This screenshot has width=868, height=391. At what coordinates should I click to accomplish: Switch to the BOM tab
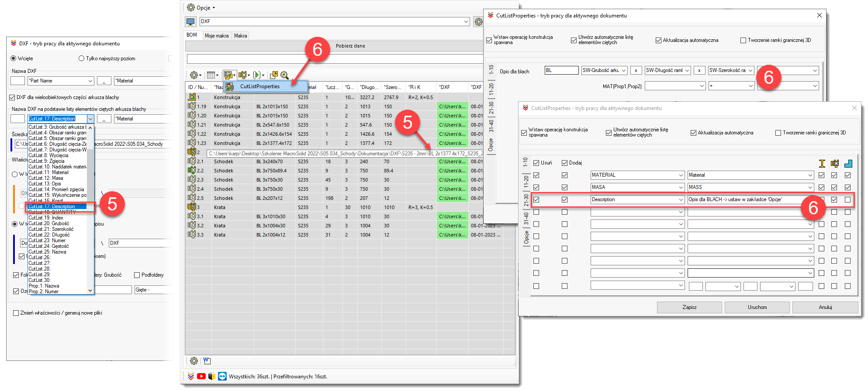pos(192,35)
